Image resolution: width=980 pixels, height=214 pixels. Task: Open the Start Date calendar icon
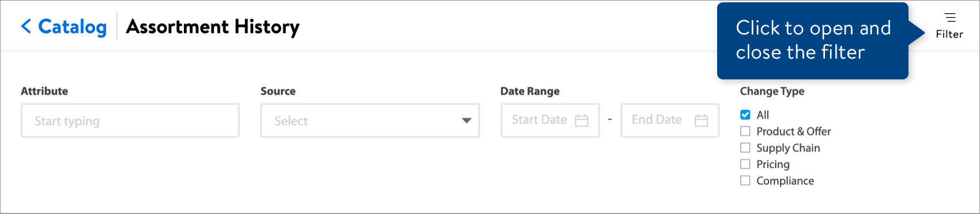pyautogui.click(x=582, y=120)
